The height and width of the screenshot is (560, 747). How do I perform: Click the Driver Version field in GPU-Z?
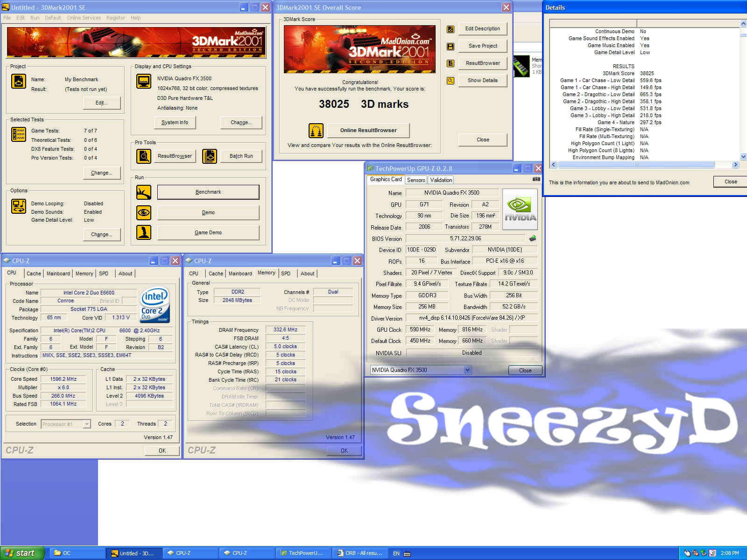coord(472,318)
